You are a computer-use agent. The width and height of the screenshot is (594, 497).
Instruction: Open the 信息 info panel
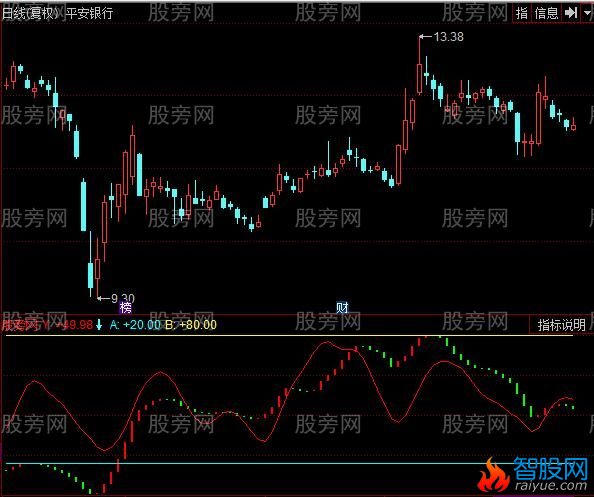(x=546, y=13)
